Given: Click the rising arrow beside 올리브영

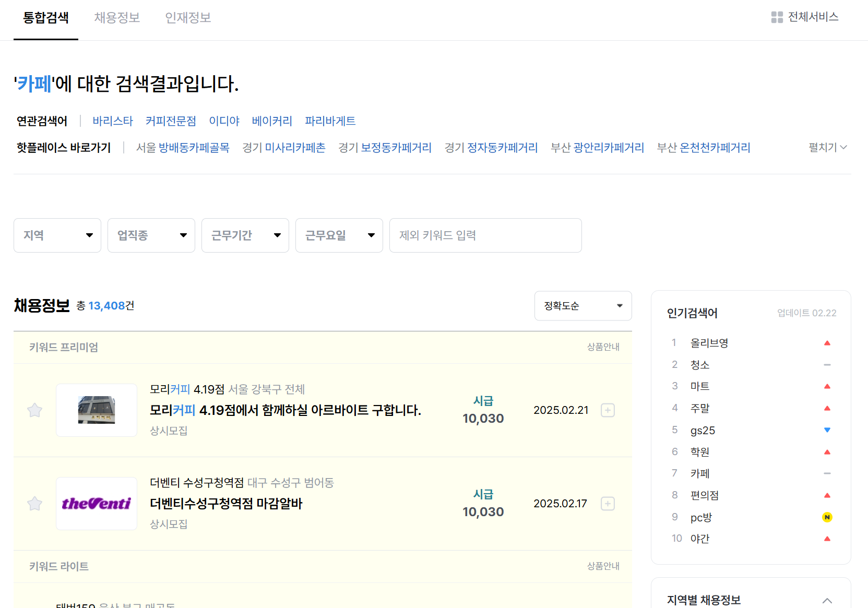Looking at the screenshot, I should (x=827, y=343).
